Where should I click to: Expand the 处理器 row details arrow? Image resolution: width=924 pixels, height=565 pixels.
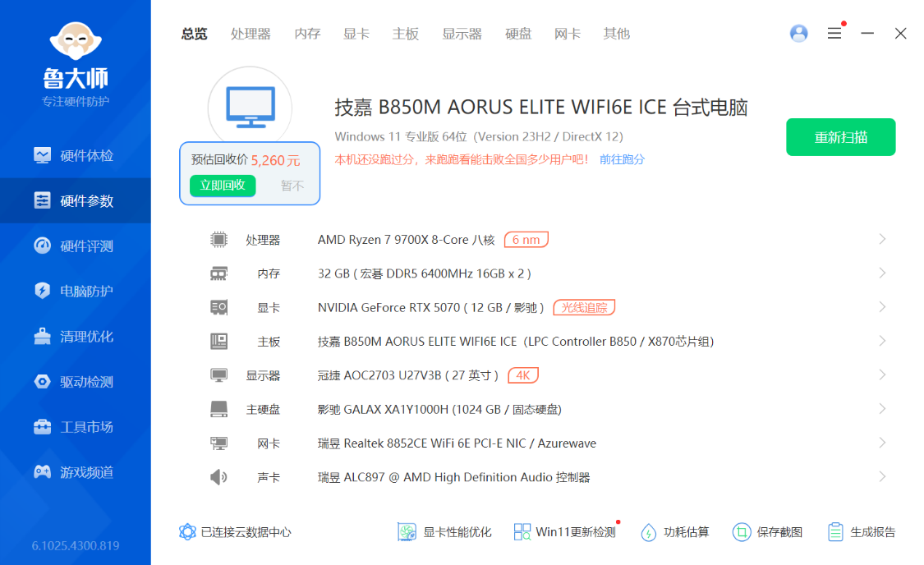pyautogui.click(x=882, y=239)
